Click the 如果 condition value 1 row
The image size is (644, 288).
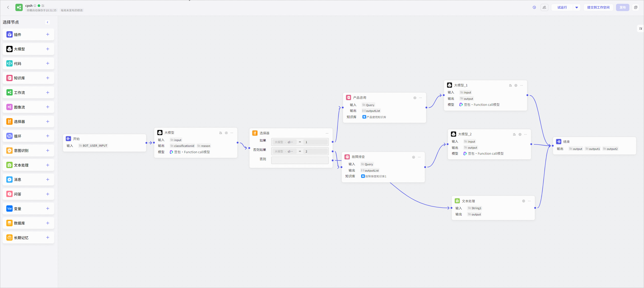(300, 142)
